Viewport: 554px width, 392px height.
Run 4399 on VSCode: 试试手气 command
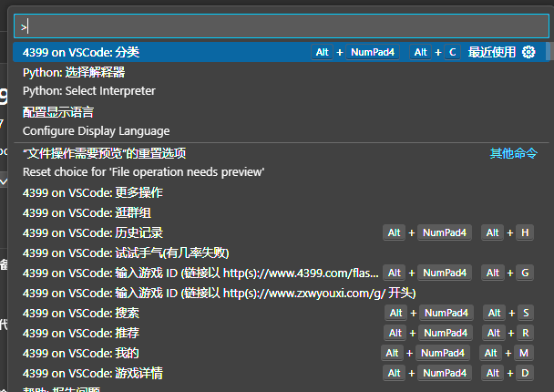[x=282, y=253]
